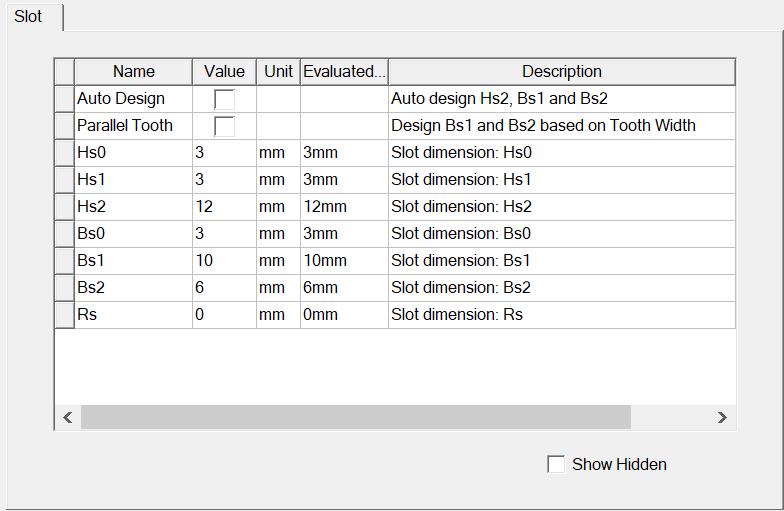Open the Bs0 unit mm cell
784x511 pixels.
pos(278,234)
